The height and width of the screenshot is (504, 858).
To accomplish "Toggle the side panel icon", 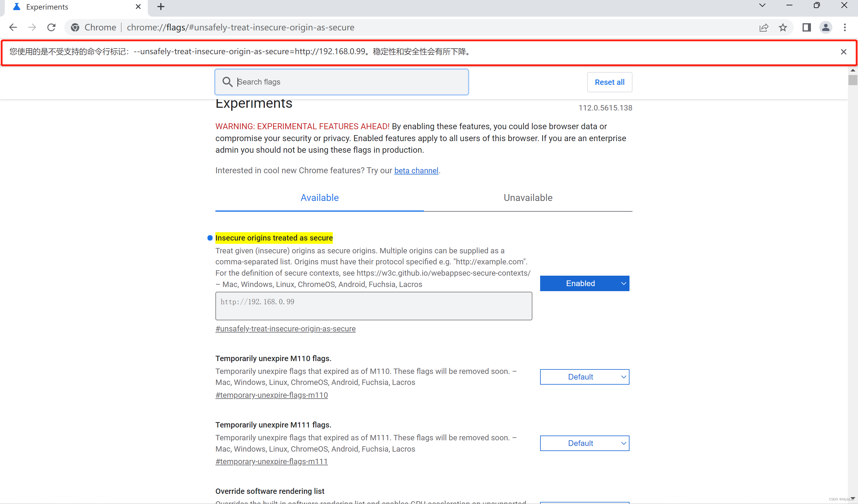I will point(806,27).
